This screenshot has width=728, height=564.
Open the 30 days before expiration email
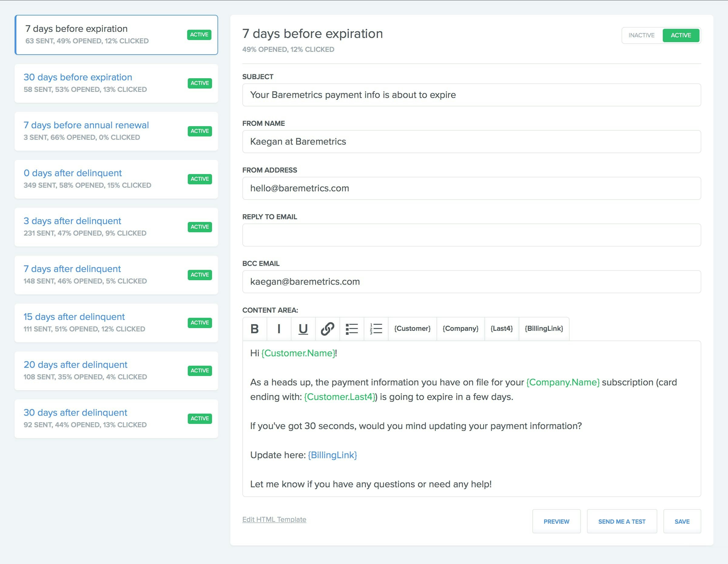(78, 77)
